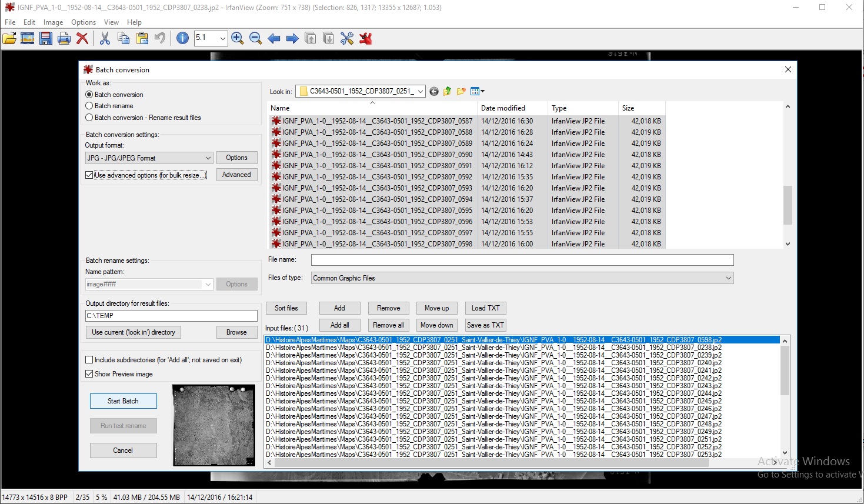Click the Zoom in magnifier icon
The height and width of the screenshot is (504, 864).
(238, 39)
